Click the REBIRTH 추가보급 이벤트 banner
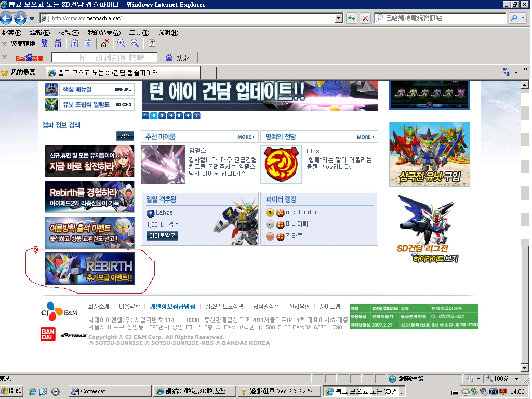The height and width of the screenshot is (399, 532). tap(89, 269)
